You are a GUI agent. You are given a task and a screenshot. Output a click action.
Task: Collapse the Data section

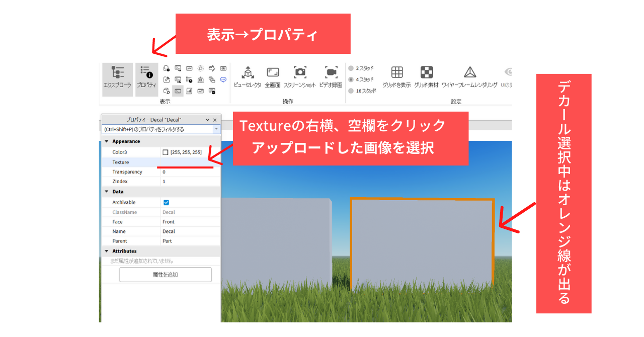click(x=107, y=192)
